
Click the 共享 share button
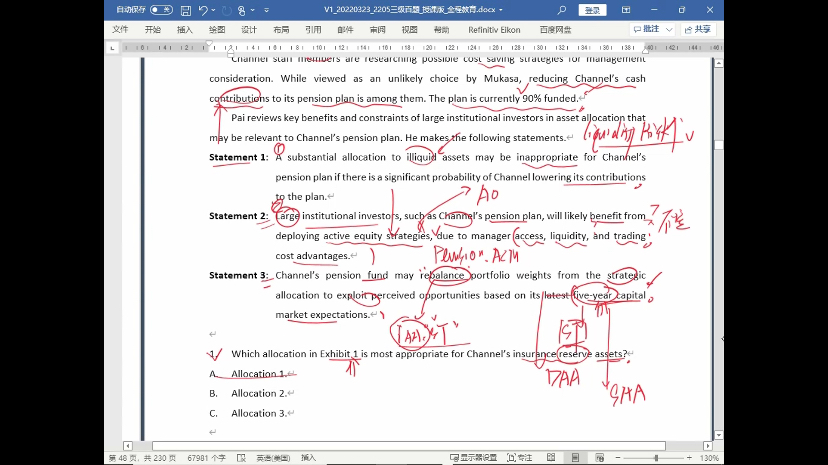[x=700, y=30]
